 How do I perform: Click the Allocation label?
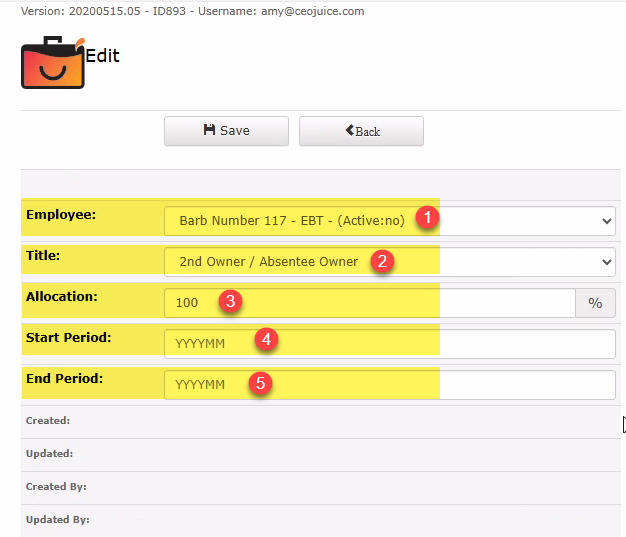click(62, 297)
